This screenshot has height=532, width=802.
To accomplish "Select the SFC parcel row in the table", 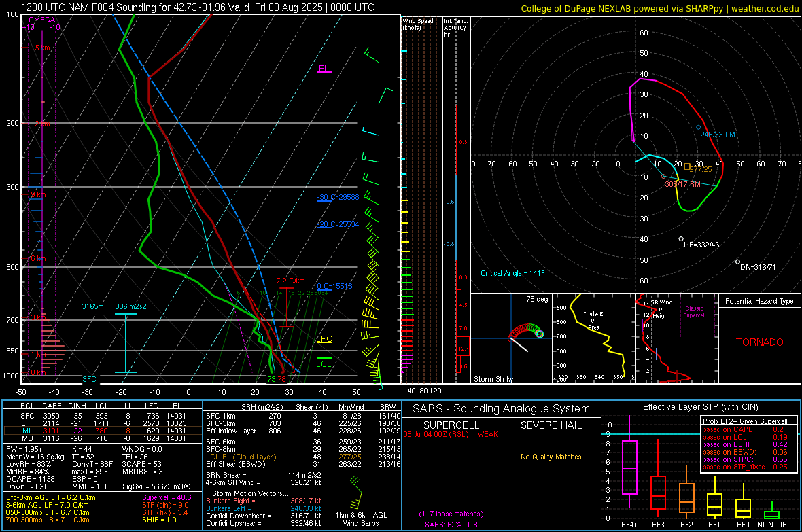I will 103,416.
